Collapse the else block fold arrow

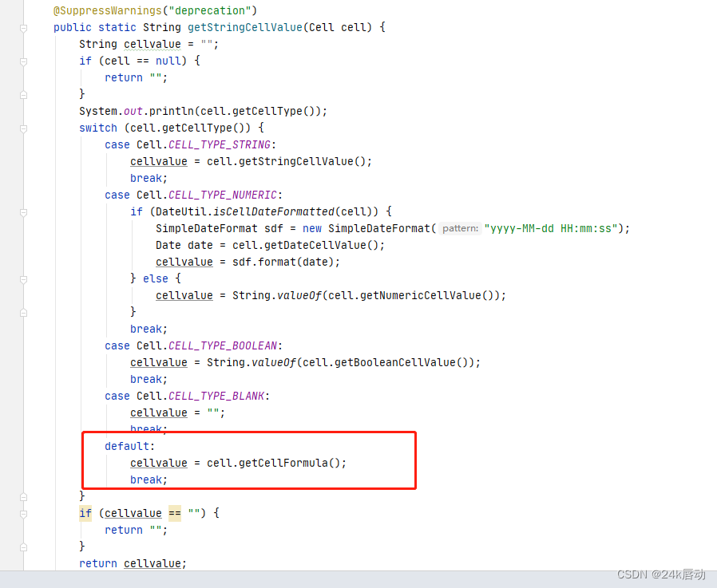coord(24,278)
